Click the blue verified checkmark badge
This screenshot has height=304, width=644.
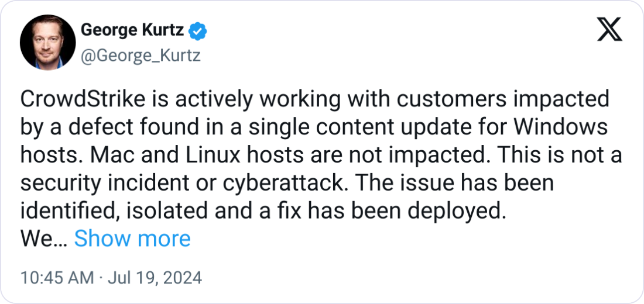(197, 31)
